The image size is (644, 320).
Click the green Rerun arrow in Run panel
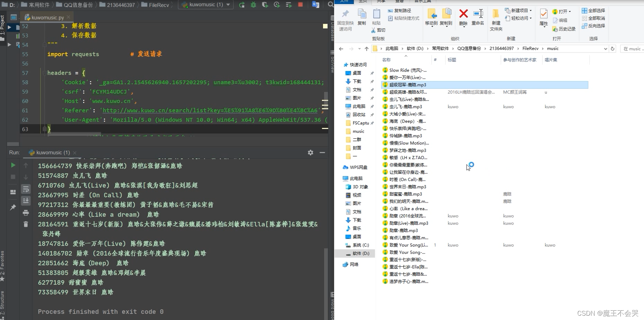13,165
